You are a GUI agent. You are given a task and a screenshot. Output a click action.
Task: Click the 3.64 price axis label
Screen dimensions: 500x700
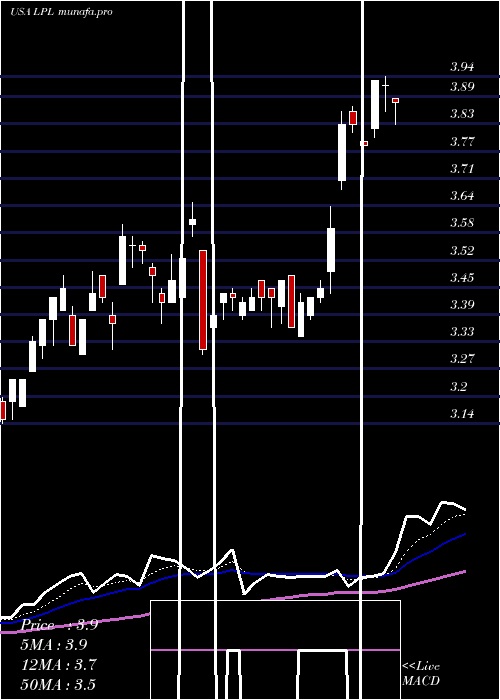[462, 196]
